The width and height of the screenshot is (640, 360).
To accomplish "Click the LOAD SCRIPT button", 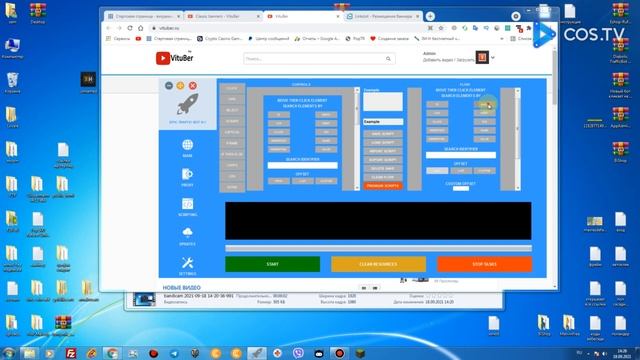I will [383, 142].
